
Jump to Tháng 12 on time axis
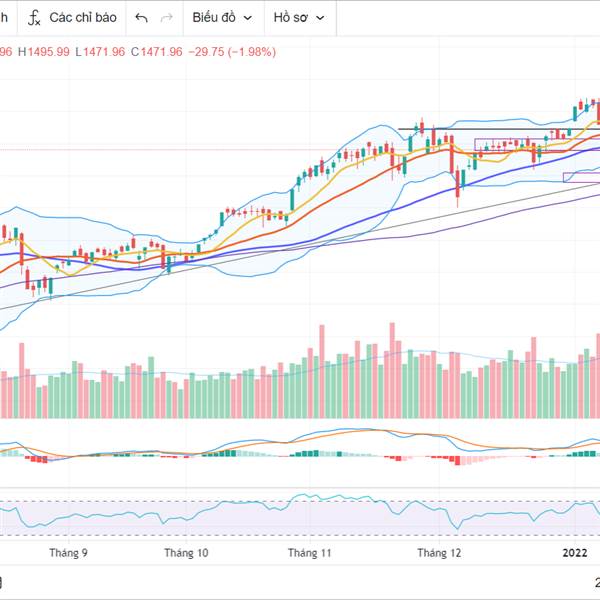click(x=439, y=553)
